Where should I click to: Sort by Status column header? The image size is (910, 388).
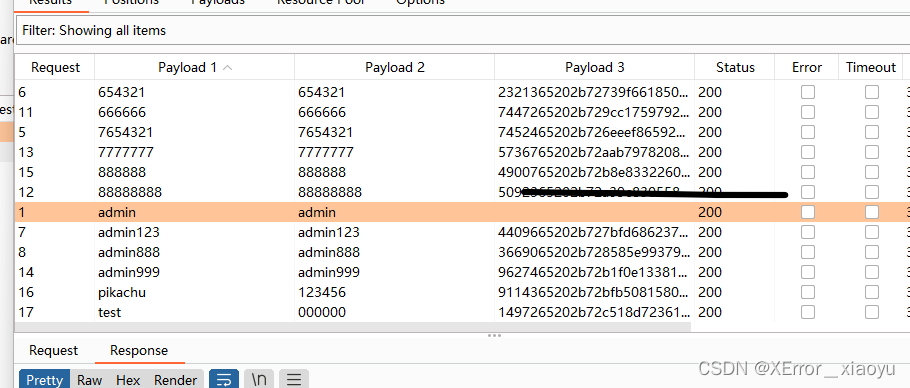(735, 67)
